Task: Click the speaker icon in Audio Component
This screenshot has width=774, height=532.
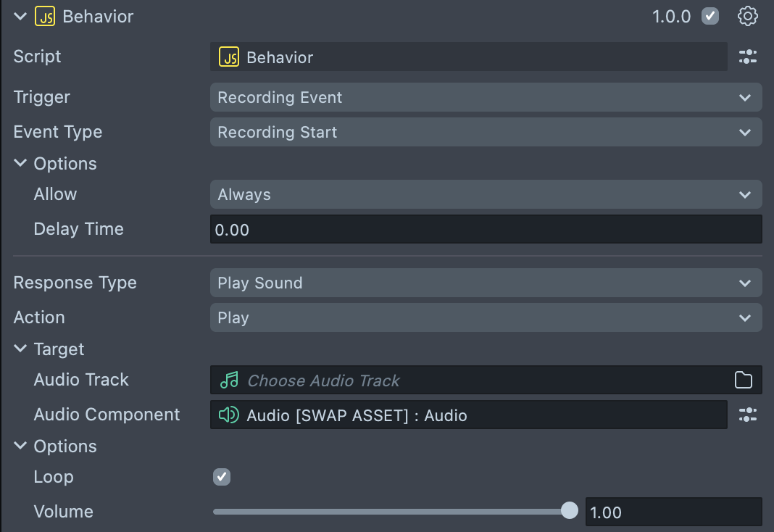Action: [x=229, y=415]
